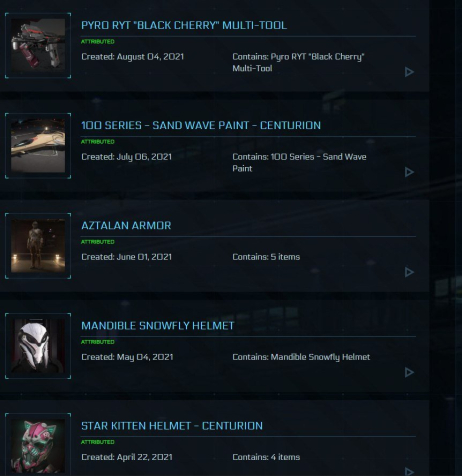Viewport: 462px width, 476px height.
Task: Click the Contains: 5 items text
Action: coord(266,257)
